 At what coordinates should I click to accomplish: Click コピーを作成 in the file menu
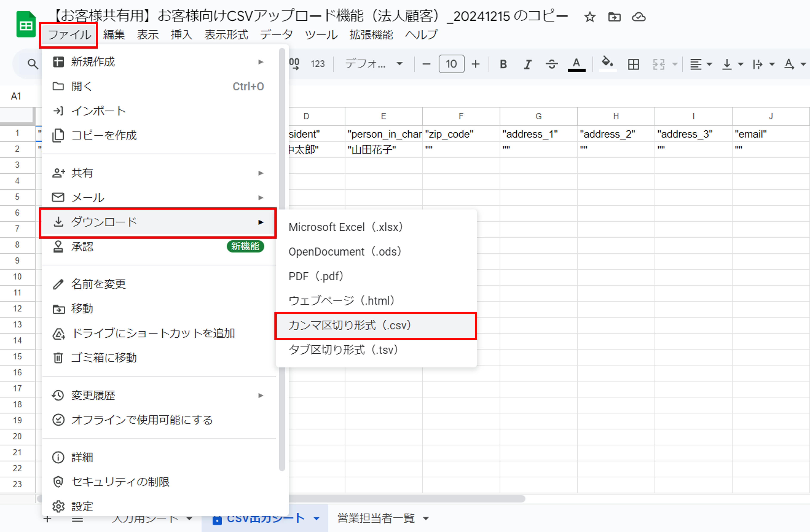104,135
